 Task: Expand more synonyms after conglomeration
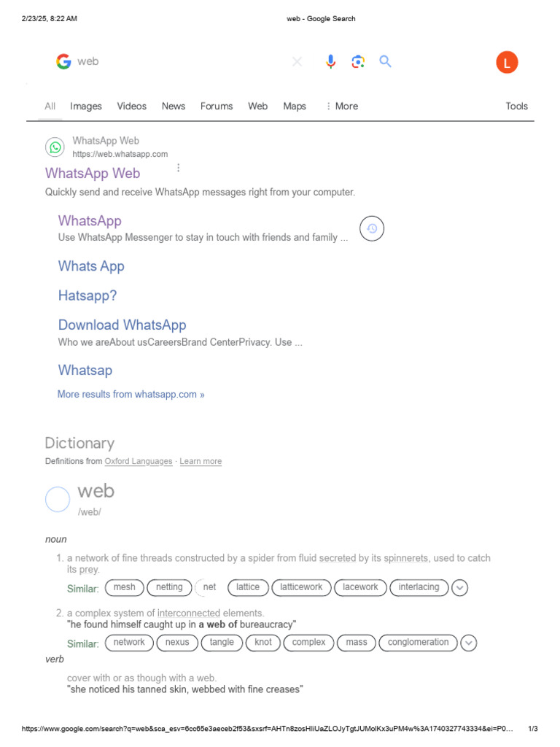coord(470,643)
